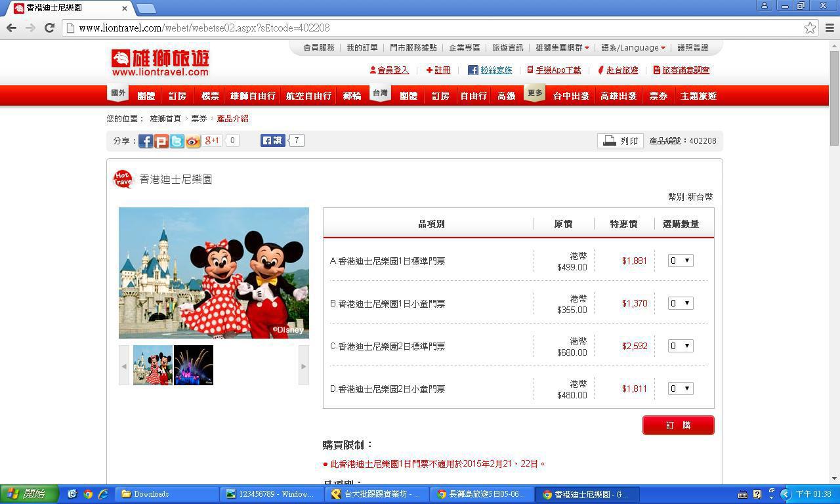
Task: Expand the 更多 menu in red navbar
Action: [x=535, y=94]
